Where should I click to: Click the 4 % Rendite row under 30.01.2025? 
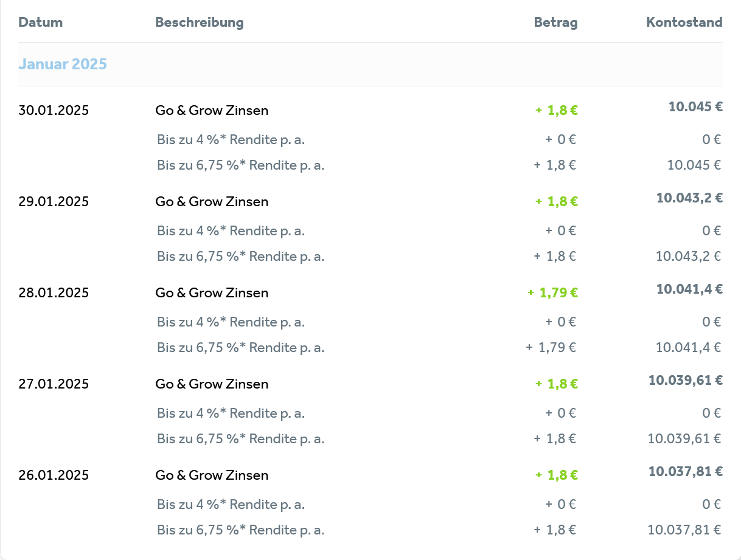coord(439,140)
